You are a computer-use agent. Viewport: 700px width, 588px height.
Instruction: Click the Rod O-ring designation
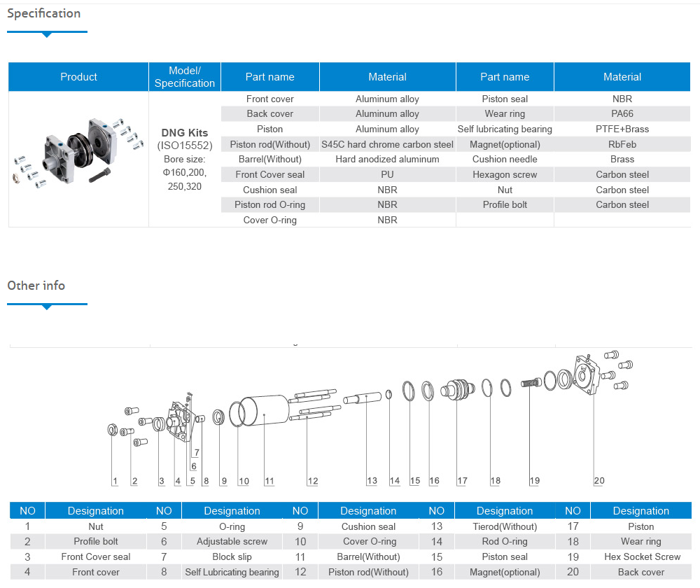[x=505, y=542]
